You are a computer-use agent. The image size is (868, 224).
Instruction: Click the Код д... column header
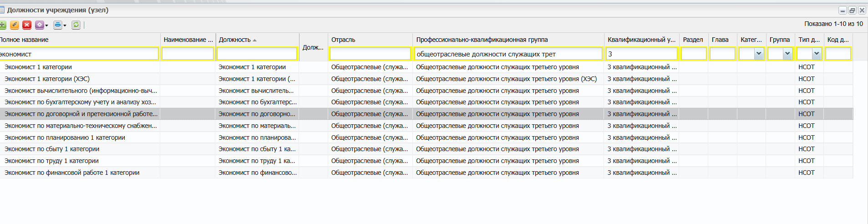pos(838,40)
